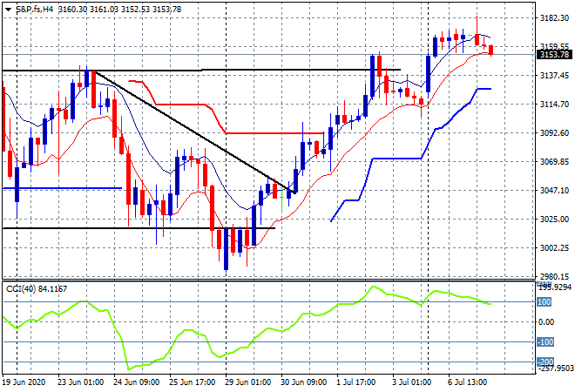Click the 19 Jun 2020 date label

pos(24,382)
